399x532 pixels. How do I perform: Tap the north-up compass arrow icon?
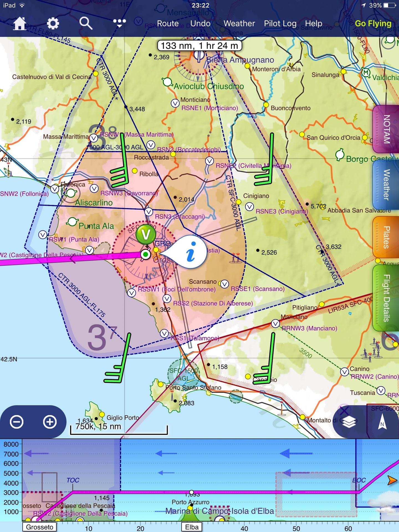click(382, 422)
